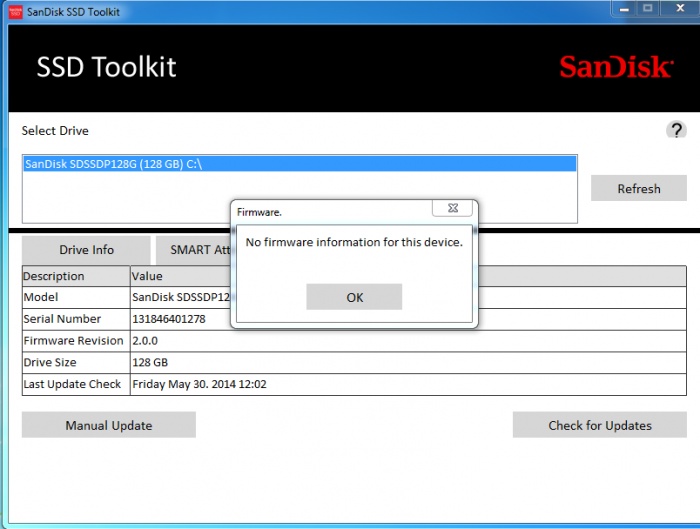The width and height of the screenshot is (700, 529).
Task: Click the SanDisk app icon in title bar
Action: coord(14,10)
